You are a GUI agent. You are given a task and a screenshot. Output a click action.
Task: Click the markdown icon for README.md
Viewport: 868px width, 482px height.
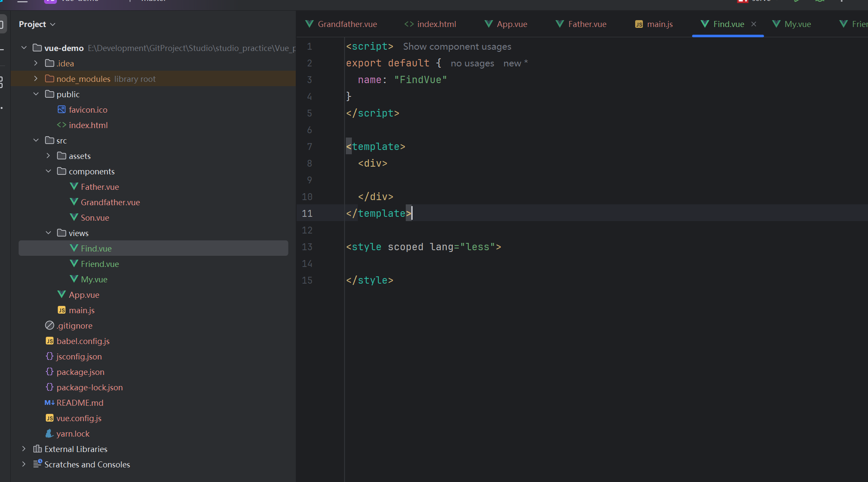(x=49, y=403)
